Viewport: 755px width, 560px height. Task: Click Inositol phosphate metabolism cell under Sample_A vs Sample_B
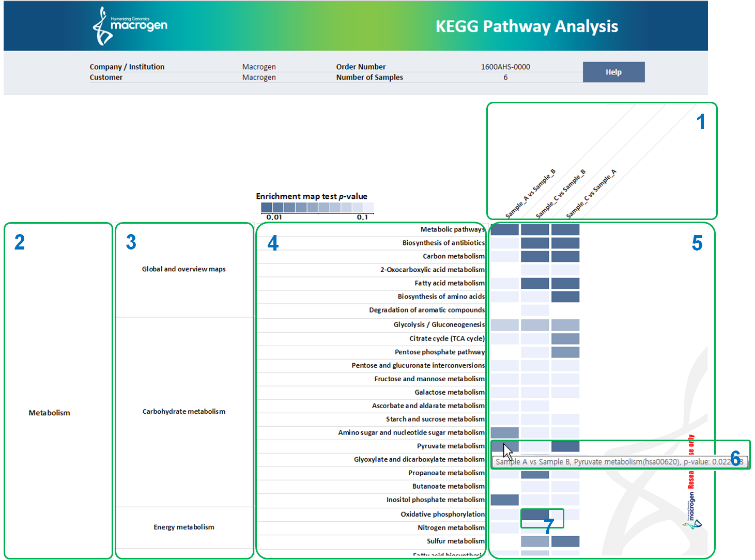(x=504, y=500)
